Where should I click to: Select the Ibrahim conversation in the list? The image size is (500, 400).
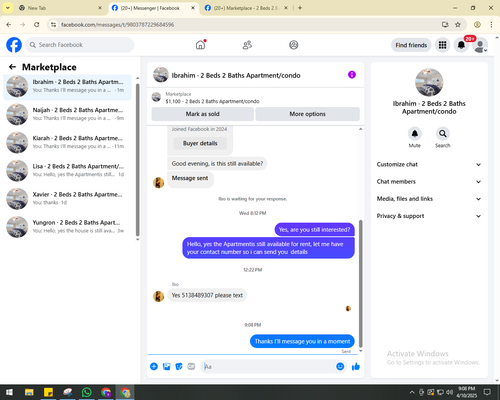68,87
